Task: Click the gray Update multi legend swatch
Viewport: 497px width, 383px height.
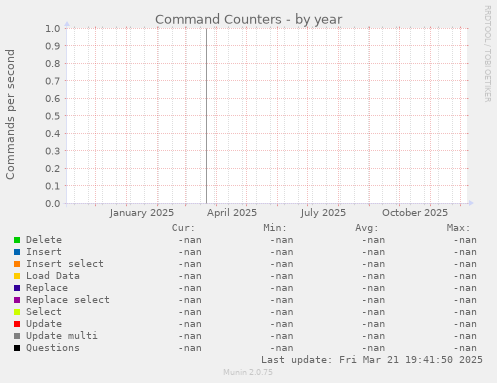Action: (17, 336)
